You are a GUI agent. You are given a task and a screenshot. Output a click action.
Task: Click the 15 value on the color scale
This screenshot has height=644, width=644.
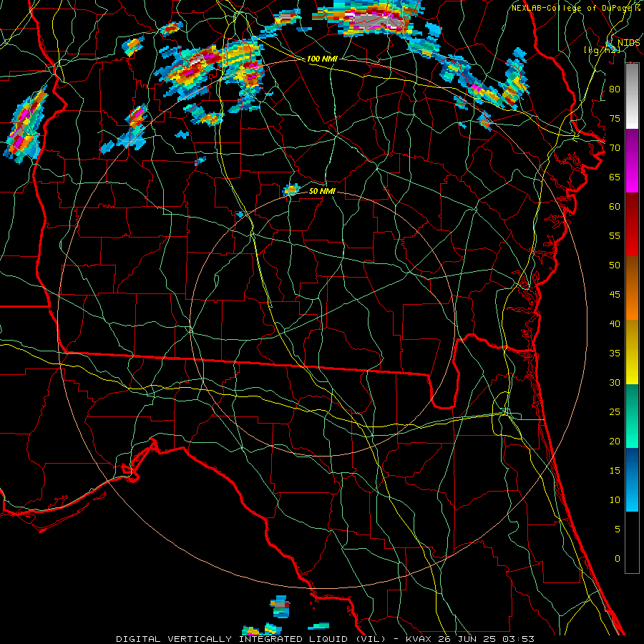tap(615, 471)
